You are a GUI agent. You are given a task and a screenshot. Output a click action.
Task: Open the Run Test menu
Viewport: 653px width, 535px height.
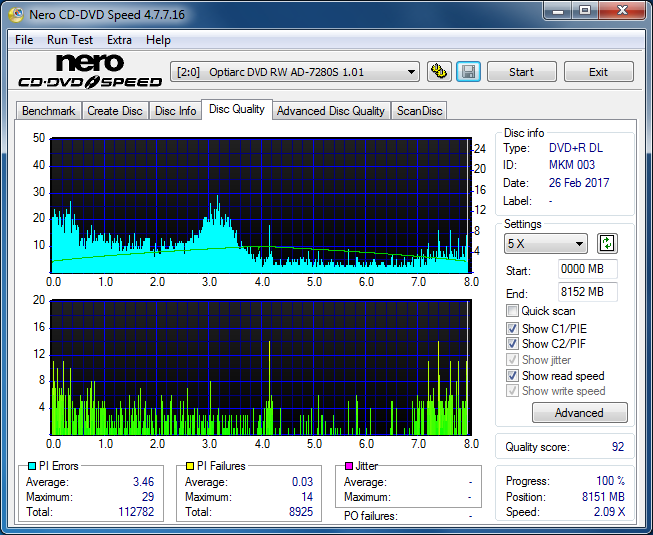[70, 40]
